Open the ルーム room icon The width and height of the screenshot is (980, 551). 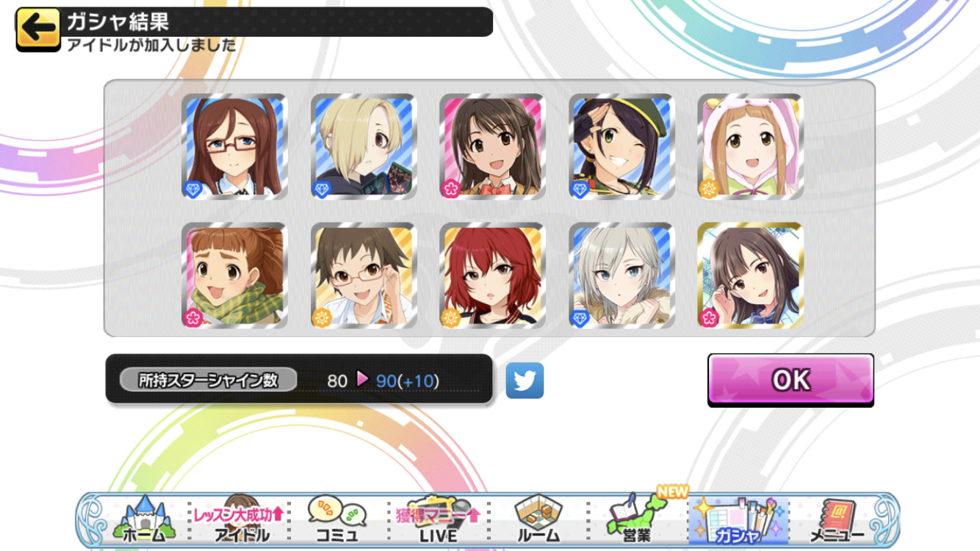[538, 520]
